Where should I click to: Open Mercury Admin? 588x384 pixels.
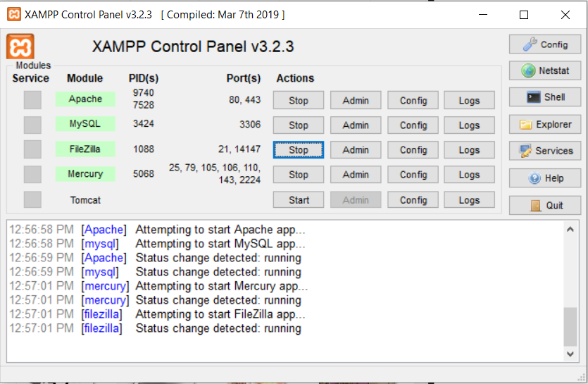tap(356, 175)
